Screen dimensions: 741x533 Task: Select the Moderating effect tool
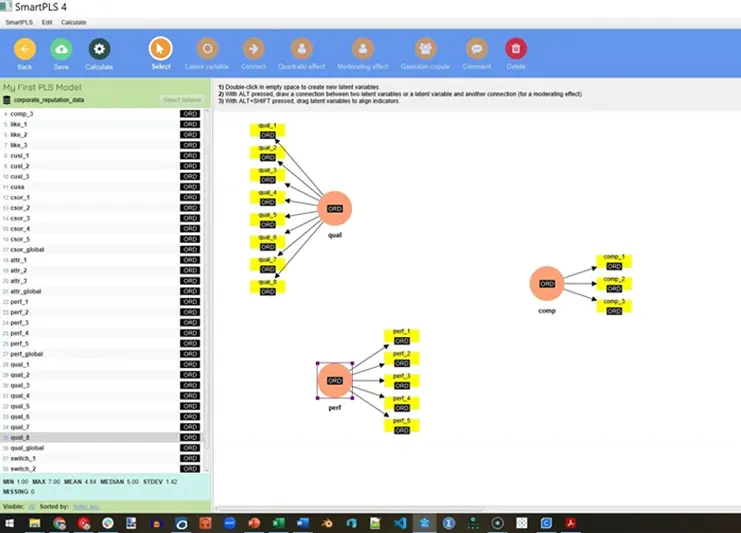[x=363, y=49]
